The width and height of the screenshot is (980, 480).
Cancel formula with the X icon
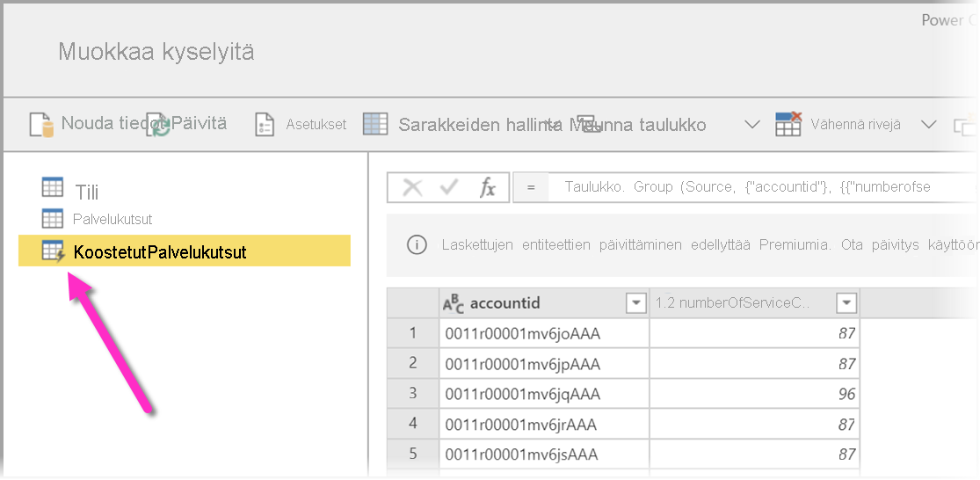pyautogui.click(x=412, y=187)
